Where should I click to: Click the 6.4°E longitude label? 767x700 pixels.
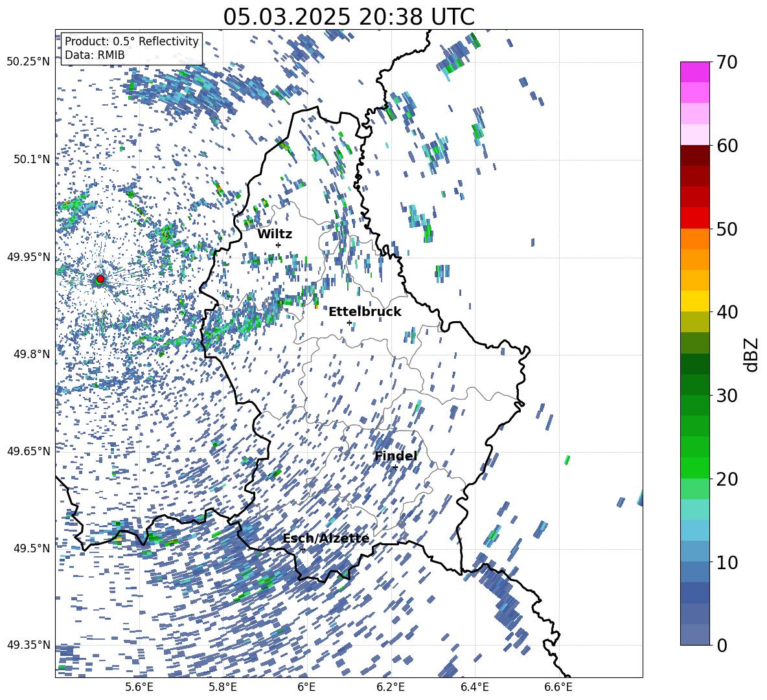(474, 687)
